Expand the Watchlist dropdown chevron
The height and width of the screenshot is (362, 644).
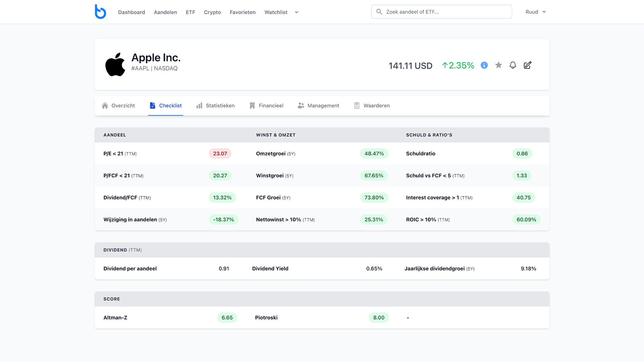point(297,12)
